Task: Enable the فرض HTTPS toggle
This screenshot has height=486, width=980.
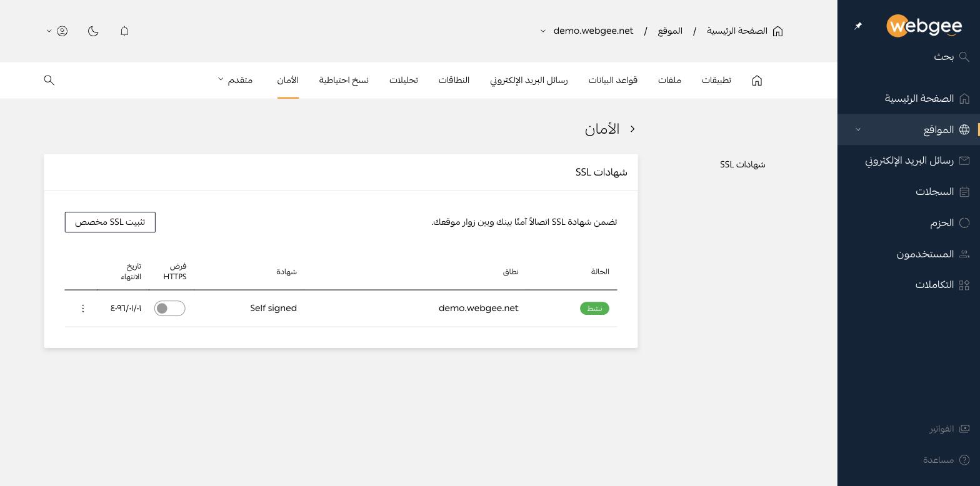Action: pyautogui.click(x=170, y=309)
